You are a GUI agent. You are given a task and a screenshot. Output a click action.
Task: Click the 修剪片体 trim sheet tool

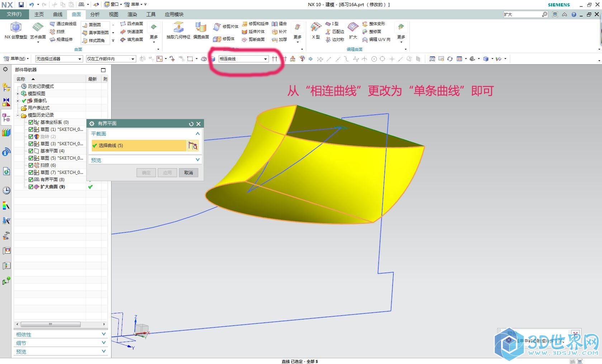coord(226,27)
